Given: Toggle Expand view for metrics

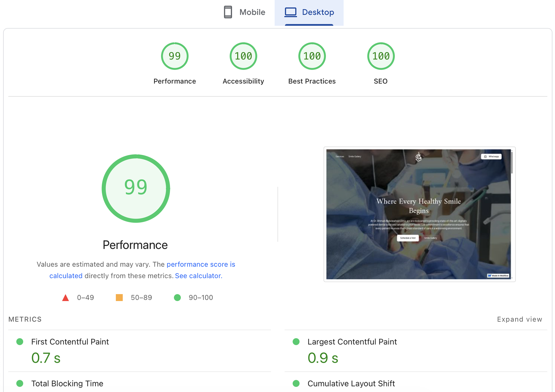Looking at the screenshot, I should pos(519,319).
